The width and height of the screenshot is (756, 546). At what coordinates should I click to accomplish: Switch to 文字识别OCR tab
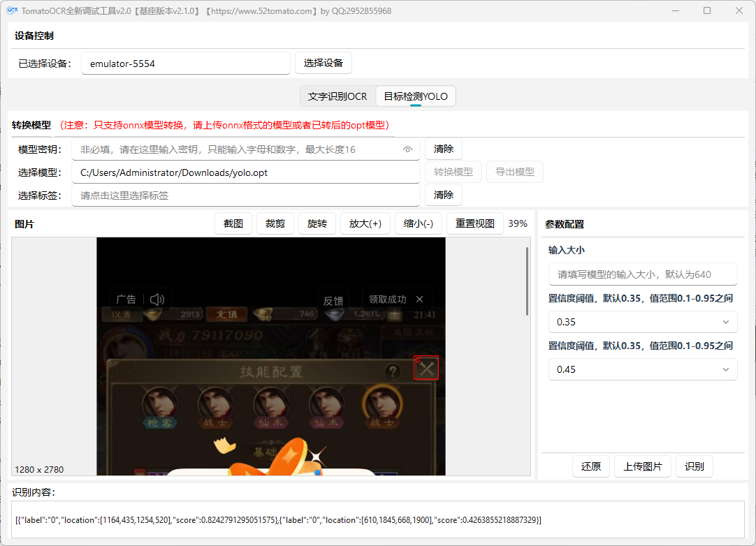click(x=337, y=96)
